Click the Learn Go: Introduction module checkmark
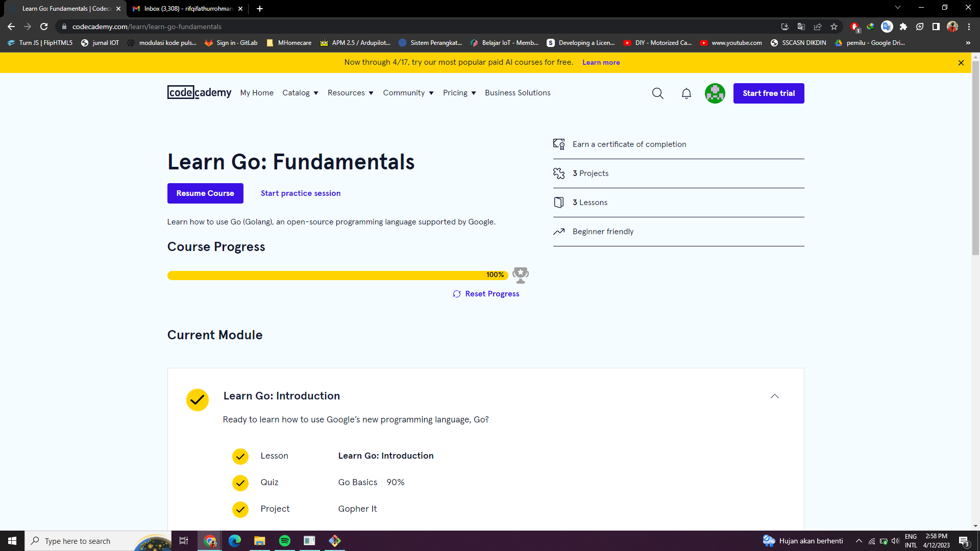Screen dimensions: 980x551 point(198,400)
